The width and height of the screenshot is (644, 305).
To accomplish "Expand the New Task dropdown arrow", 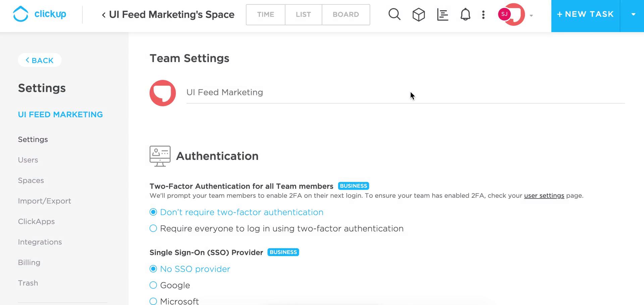I will pyautogui.click(x=633, y=14).
